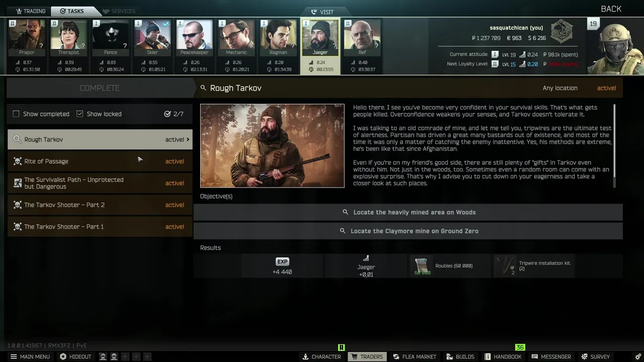Click objective Locate the Claymore mine on Ground Zero
This screenshot has height=362, width=644.
pyautogui.click(x=408, y=231)
